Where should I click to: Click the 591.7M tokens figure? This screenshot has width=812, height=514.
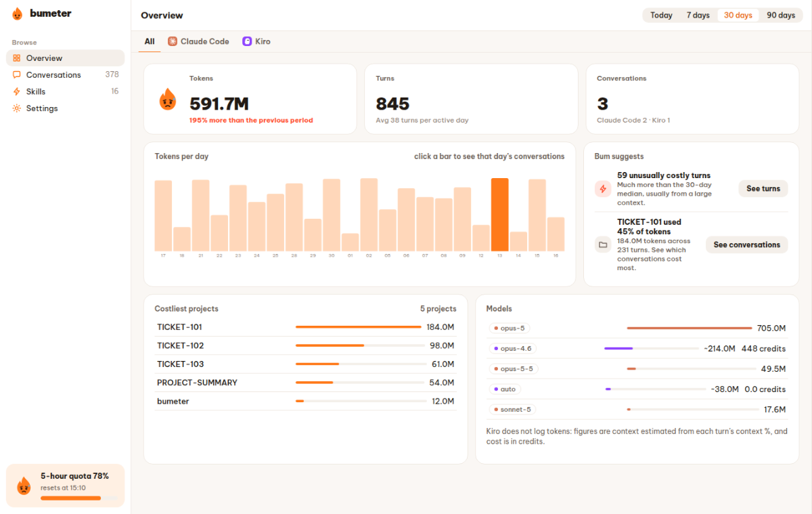click(219, 104)
